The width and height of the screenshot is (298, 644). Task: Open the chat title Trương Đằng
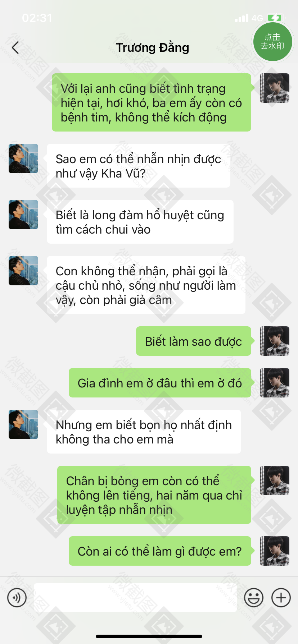click(x=153, y=47)
